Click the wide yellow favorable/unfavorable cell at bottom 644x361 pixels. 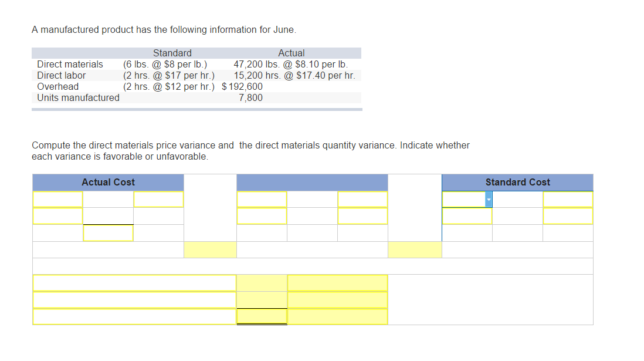tap(337, 299)
